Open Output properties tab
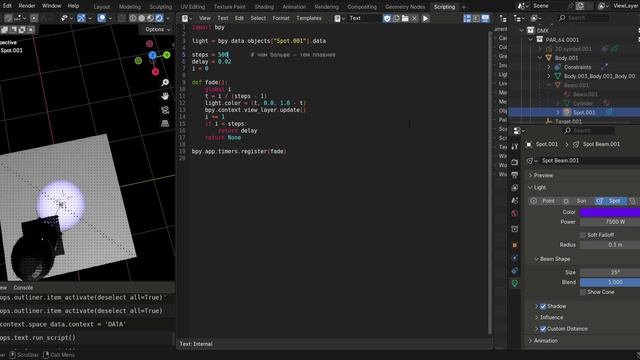The image size is (640, 360). 515,175
